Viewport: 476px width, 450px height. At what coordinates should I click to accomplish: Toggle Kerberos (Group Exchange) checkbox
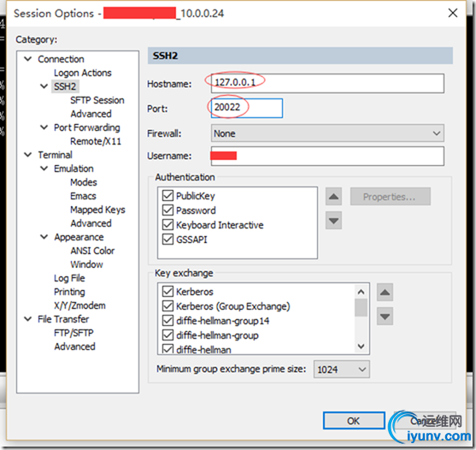167,306
